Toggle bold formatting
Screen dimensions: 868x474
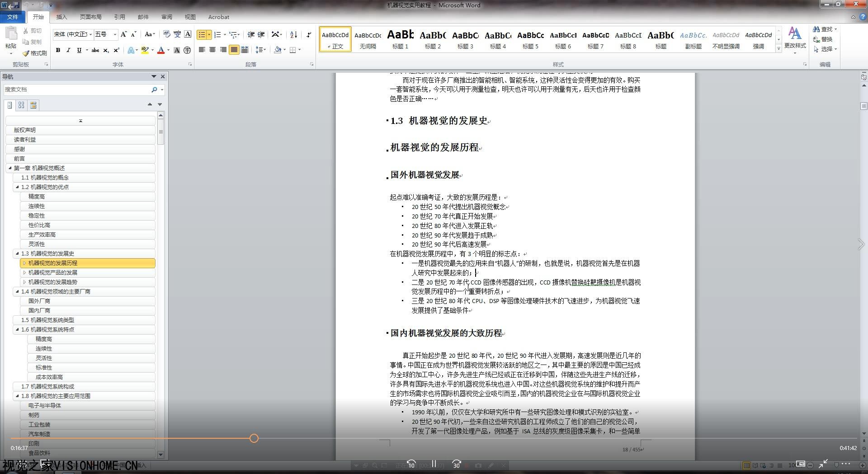[x=58, y=50]
